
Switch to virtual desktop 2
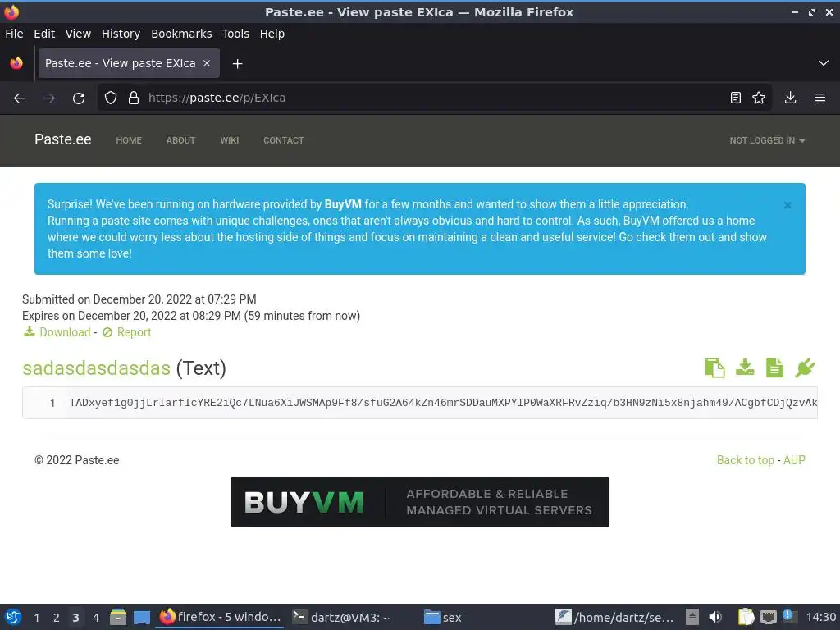57,618
